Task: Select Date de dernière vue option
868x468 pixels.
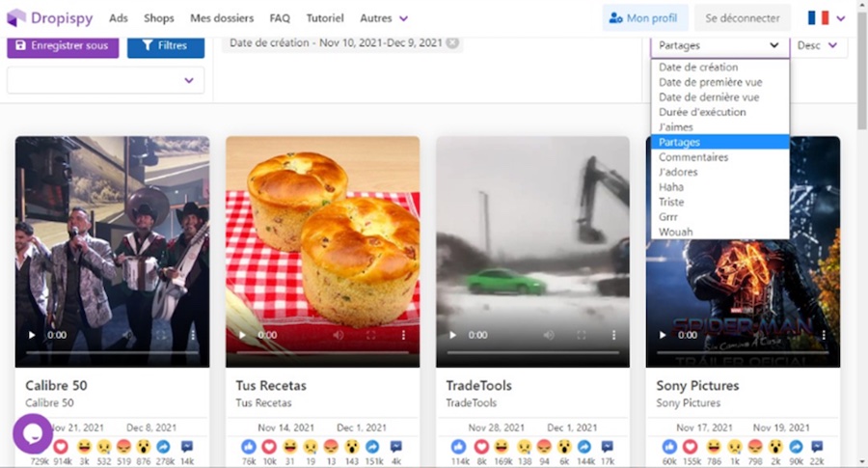Action: pyautogui.click(x=719, y=96)
